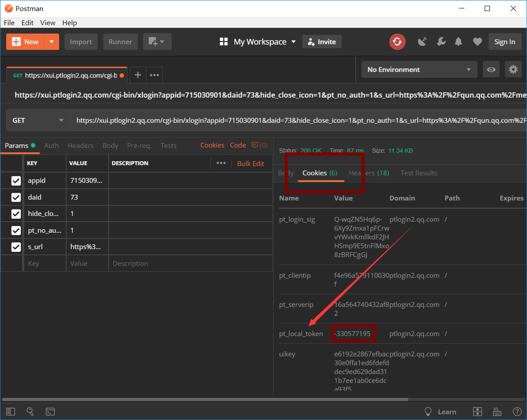Uncheck the pt_no_au... parameter

16,231
